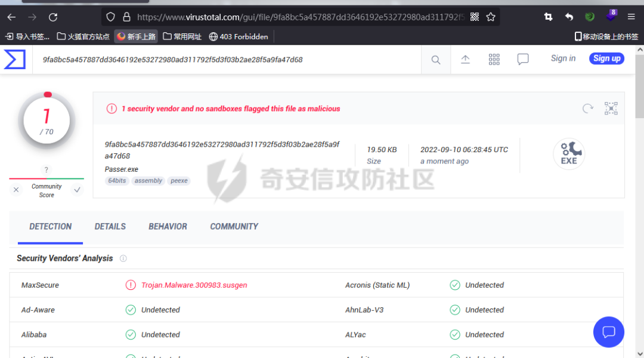Open the 火狐官方站点 bookmark folder

pyautogui.click(x=83, y=36)
